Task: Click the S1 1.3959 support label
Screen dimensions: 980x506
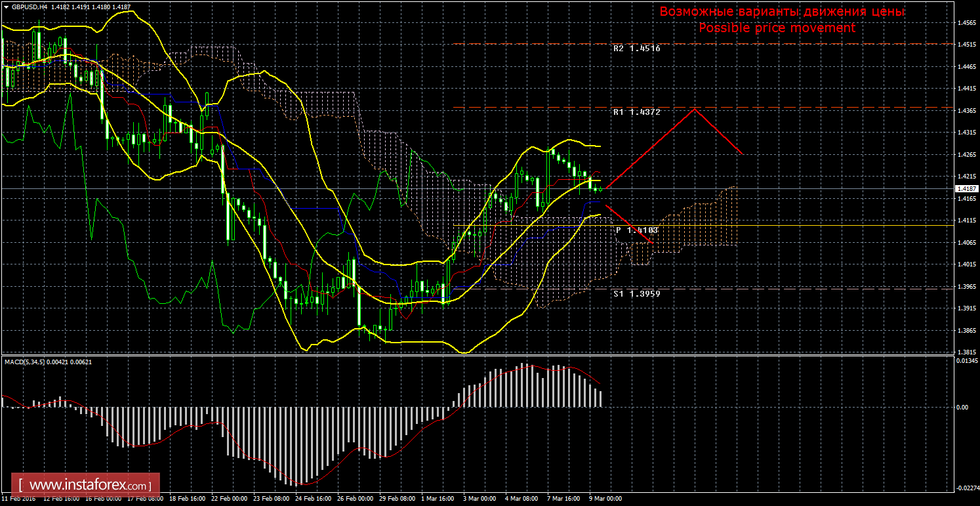Action: (x=636, y=294)
